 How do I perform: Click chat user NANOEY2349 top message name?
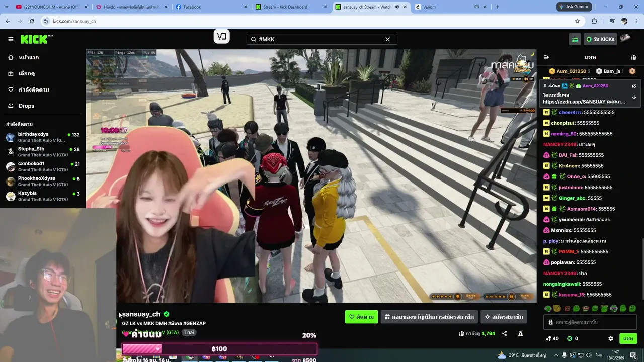pos(559,144)
